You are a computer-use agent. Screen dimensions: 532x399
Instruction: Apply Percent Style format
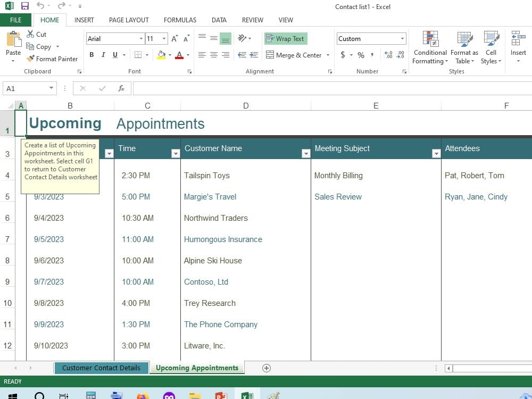tap(361, 55)
